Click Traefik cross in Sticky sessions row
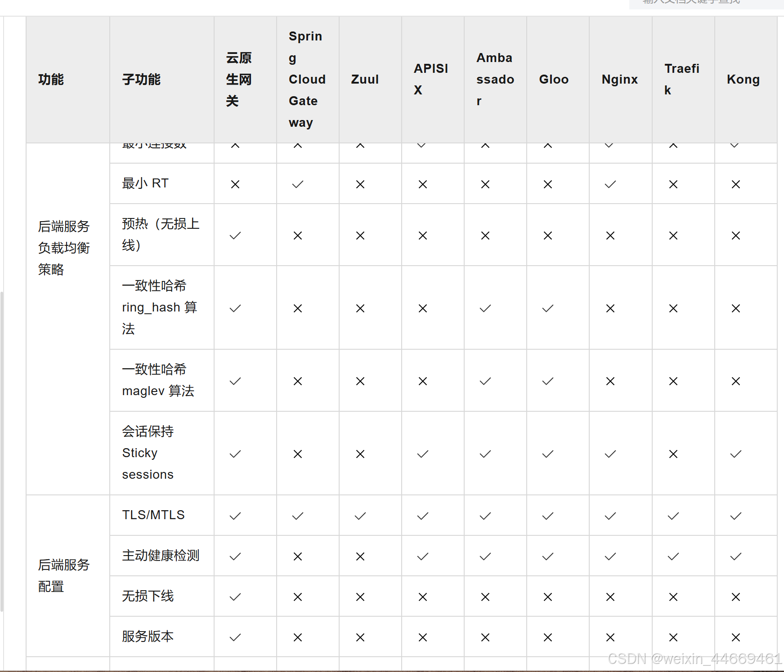This screenshot has height=672, width=784. click(x=673, y=454)
